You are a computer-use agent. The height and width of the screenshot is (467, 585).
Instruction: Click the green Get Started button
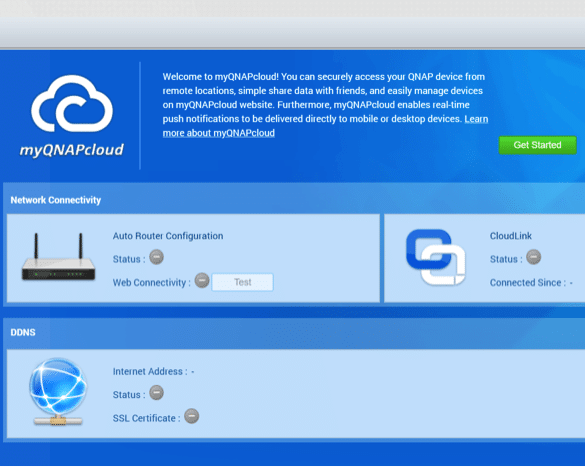pyautogui.click(x=537, y=145)
